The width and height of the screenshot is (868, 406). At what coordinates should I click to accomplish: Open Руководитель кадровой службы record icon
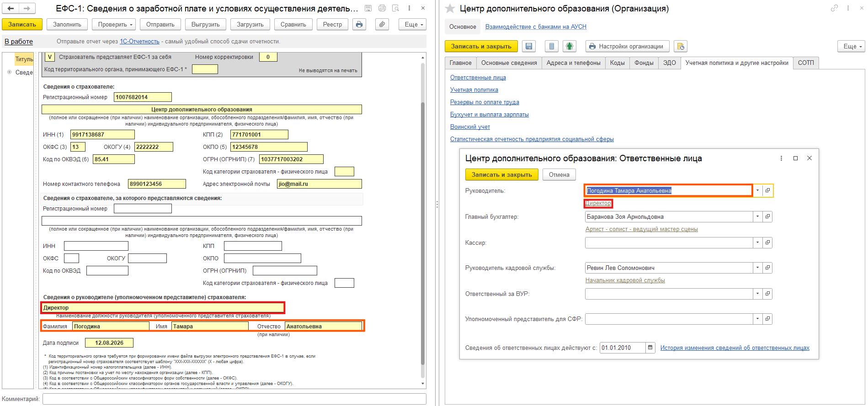coord(767,268)
